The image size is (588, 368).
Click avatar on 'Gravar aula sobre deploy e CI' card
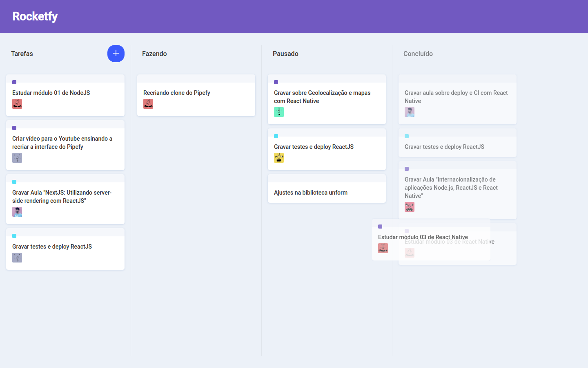point(410,112)
